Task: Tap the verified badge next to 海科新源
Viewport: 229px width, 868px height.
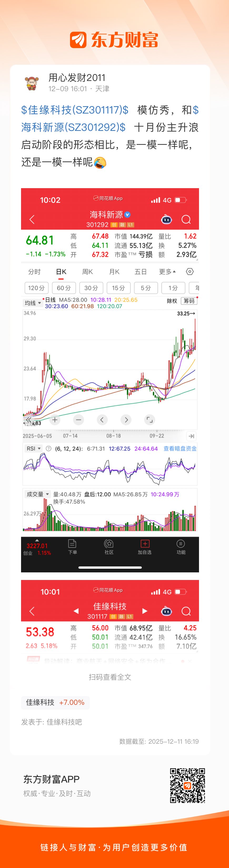Action: (x=127, y=215)
